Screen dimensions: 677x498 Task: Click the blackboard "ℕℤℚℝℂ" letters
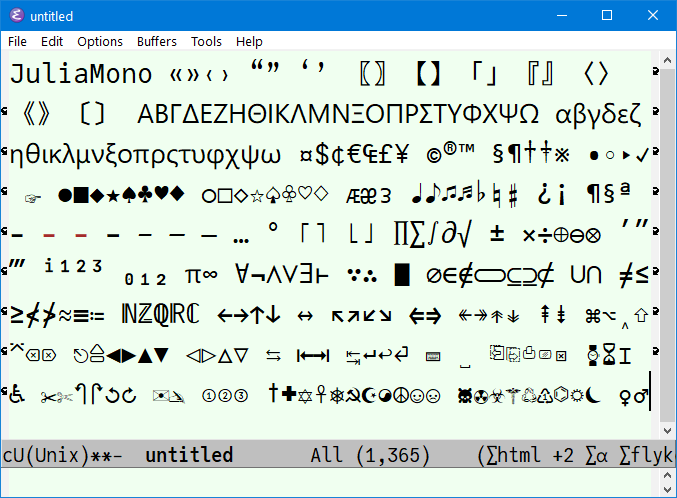coord(160,314)
